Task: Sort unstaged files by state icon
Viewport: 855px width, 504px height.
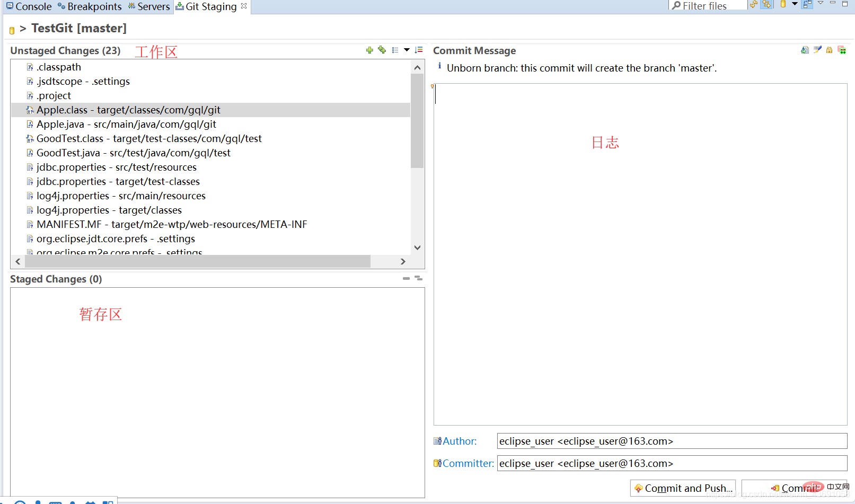Action: tap(419, 50)
